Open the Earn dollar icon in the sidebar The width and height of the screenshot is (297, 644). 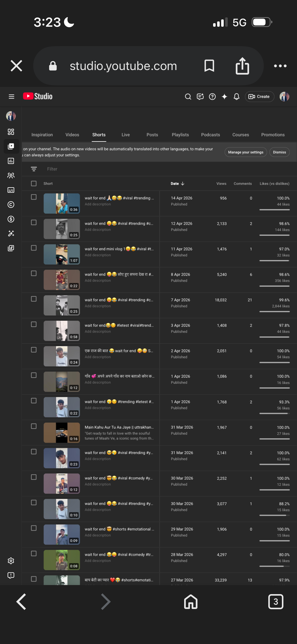pos(11,219)
